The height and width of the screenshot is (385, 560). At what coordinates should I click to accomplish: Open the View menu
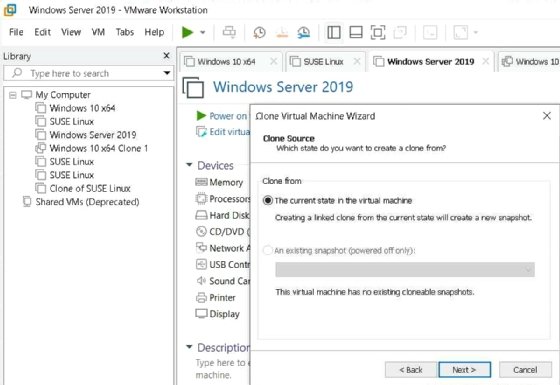pyautogui.click(x=71, y=32)
